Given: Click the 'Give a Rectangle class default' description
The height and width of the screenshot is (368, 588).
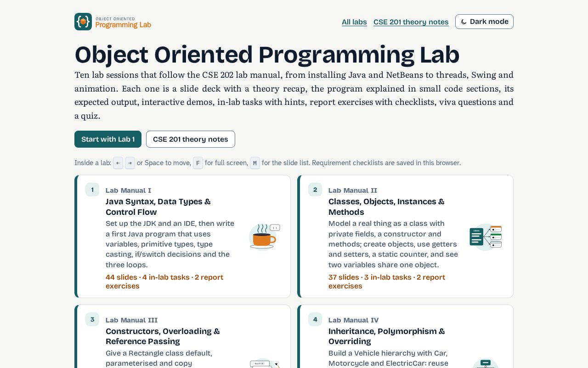Looking at the screenshot, I should pyautogui.click(x=159, y=358).
